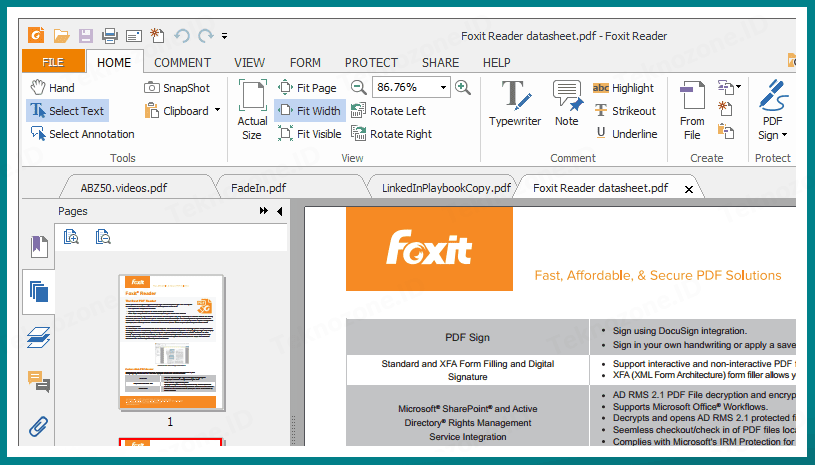Create PDF from clipboard icon
This screenshot has height=465, width=815.
pyautogui.click(x=725, y=131)
